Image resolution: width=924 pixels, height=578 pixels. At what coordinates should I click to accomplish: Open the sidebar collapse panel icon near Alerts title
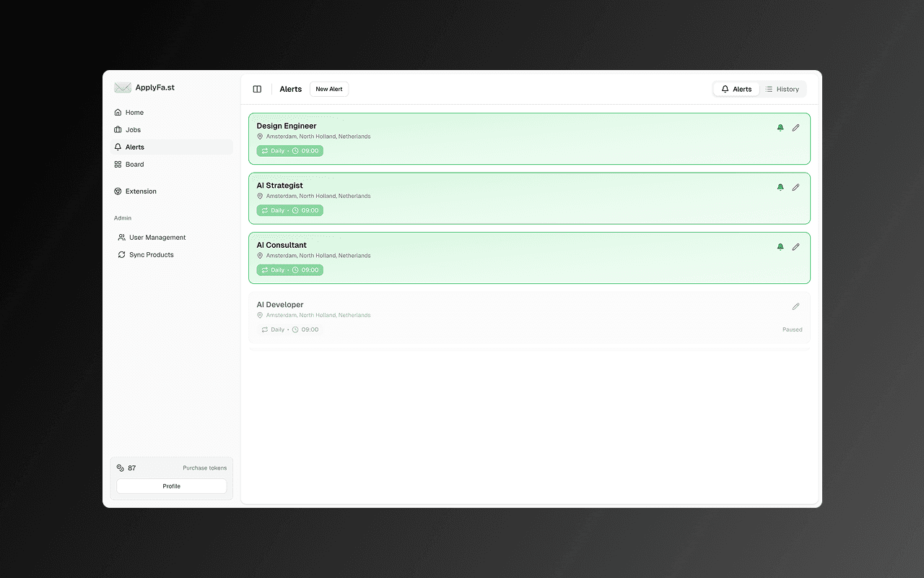point(257,88)
